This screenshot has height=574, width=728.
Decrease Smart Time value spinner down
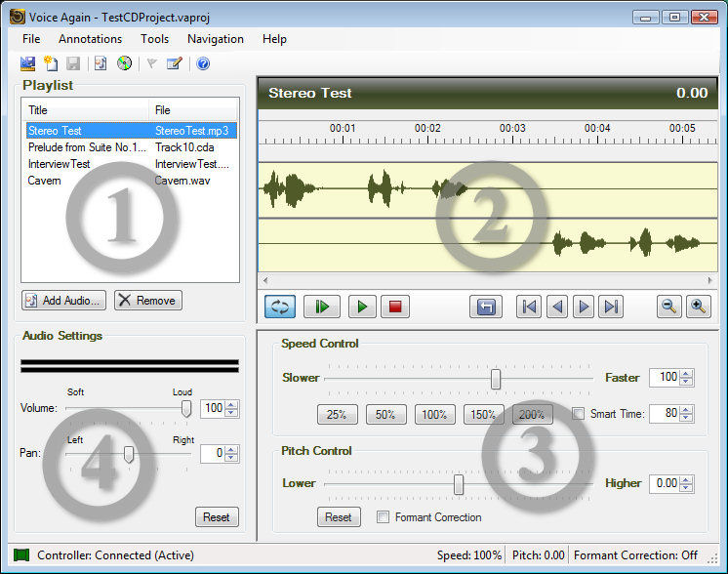pyautogui.click(x=686, y=418)
